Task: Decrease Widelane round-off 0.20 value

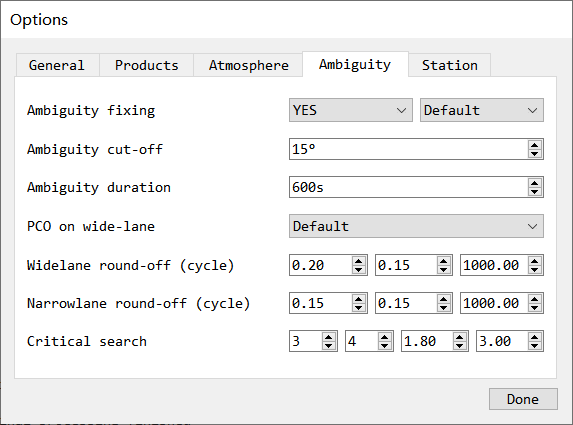Action: click(358, 269)
